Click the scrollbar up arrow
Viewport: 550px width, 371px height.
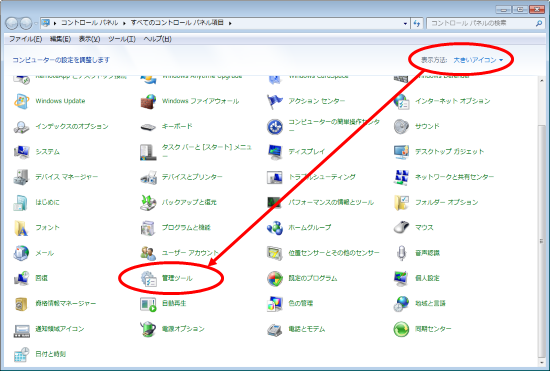coord(542,81)
